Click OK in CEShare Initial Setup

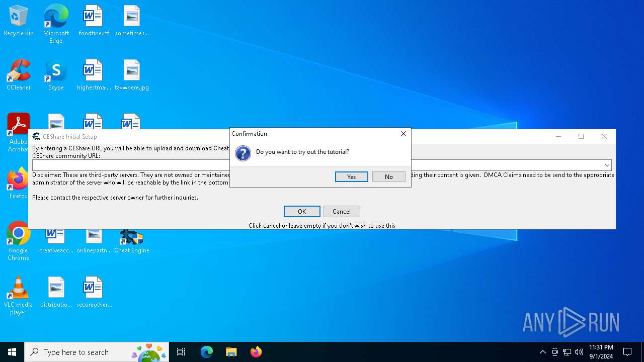pyautogui.click(x=302, y=211)
